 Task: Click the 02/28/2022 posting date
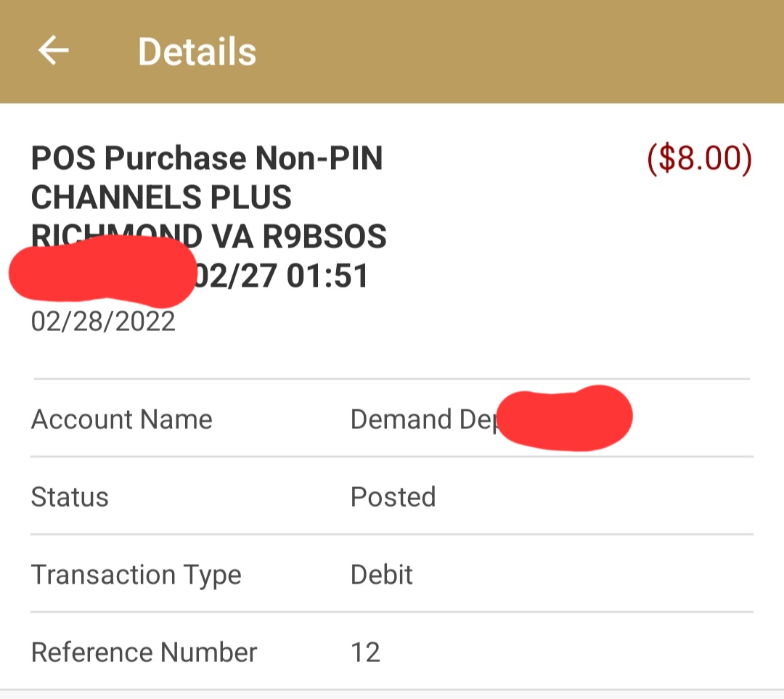103,321
